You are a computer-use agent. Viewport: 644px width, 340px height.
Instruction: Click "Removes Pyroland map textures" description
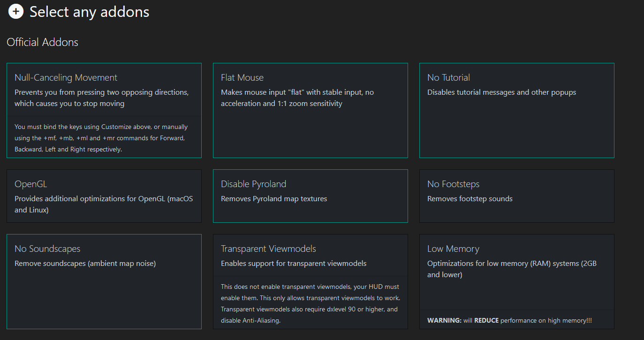click(274, 199)
